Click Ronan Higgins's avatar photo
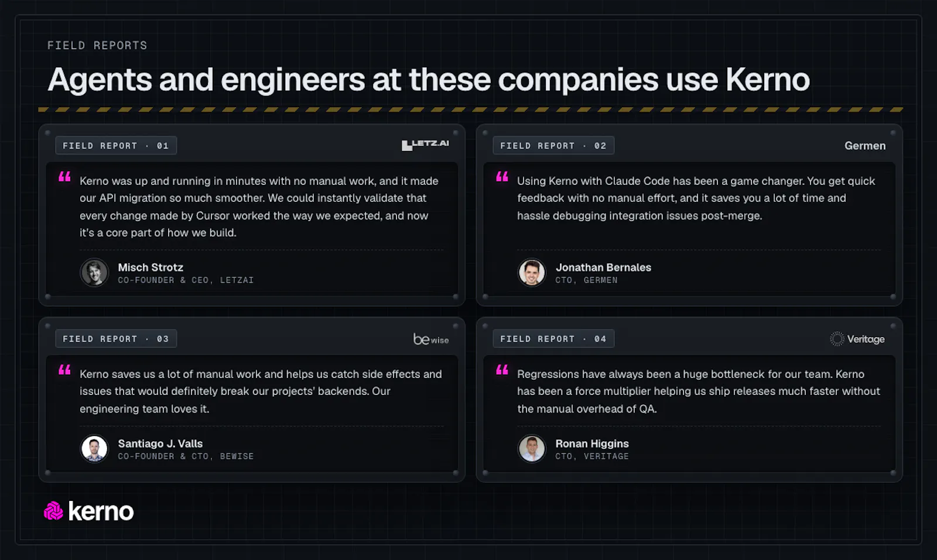The width and height of the screenshot is (937, 560). [x=532, y=449]
